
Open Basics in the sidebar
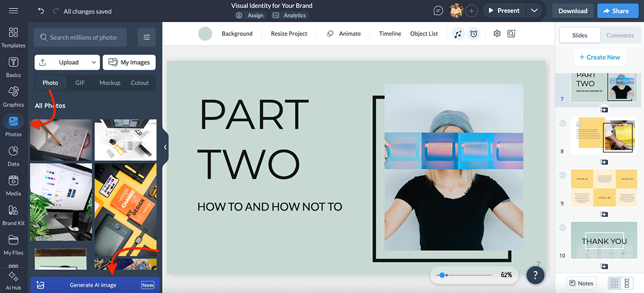click(x=13, y=67)
